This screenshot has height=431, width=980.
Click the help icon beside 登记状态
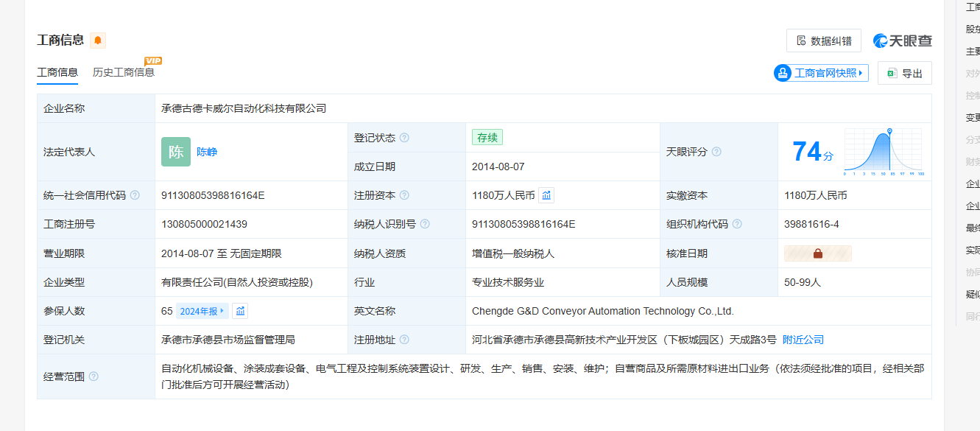coord(404,138)
